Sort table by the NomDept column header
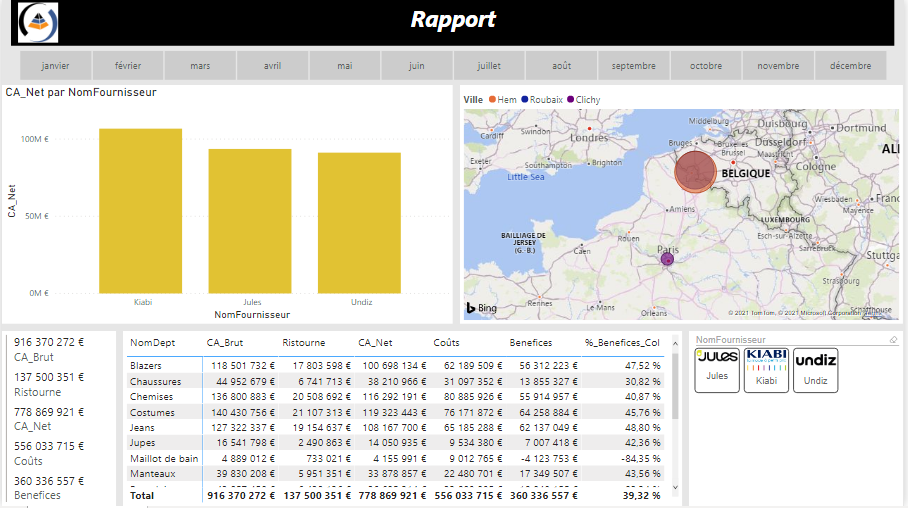 151,342
